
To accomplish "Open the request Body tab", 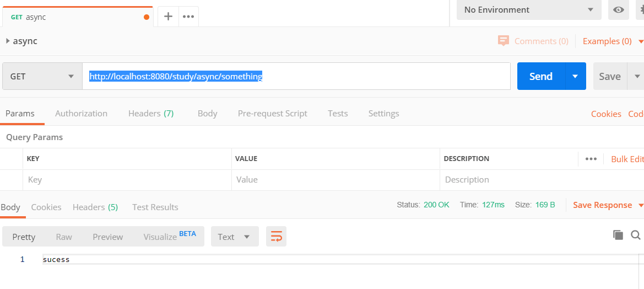I will point(207,114).
